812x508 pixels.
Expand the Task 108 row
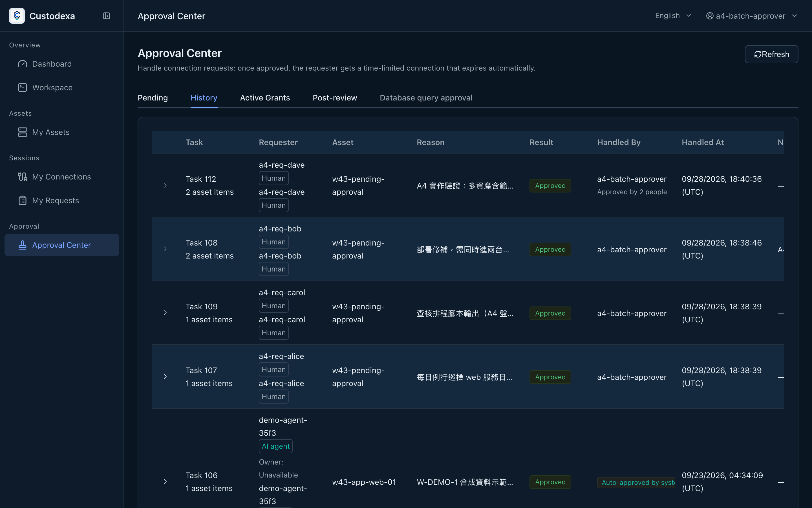165,249
